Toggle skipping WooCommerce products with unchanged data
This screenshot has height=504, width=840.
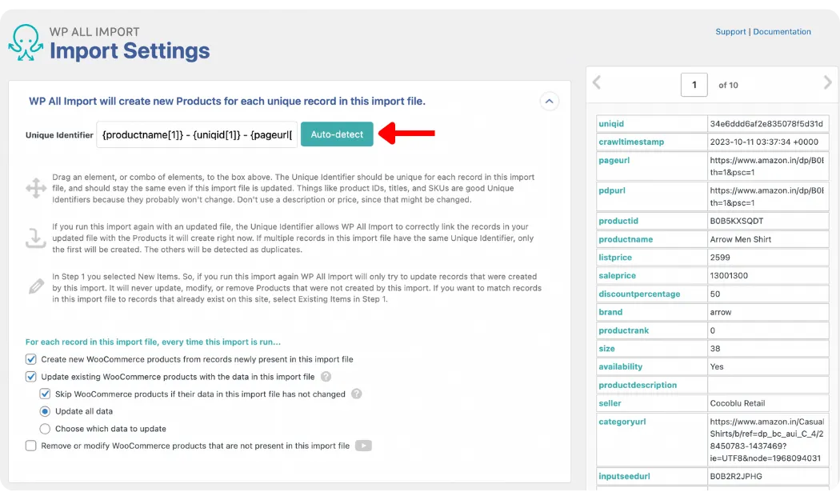click(x=46, y=394)
